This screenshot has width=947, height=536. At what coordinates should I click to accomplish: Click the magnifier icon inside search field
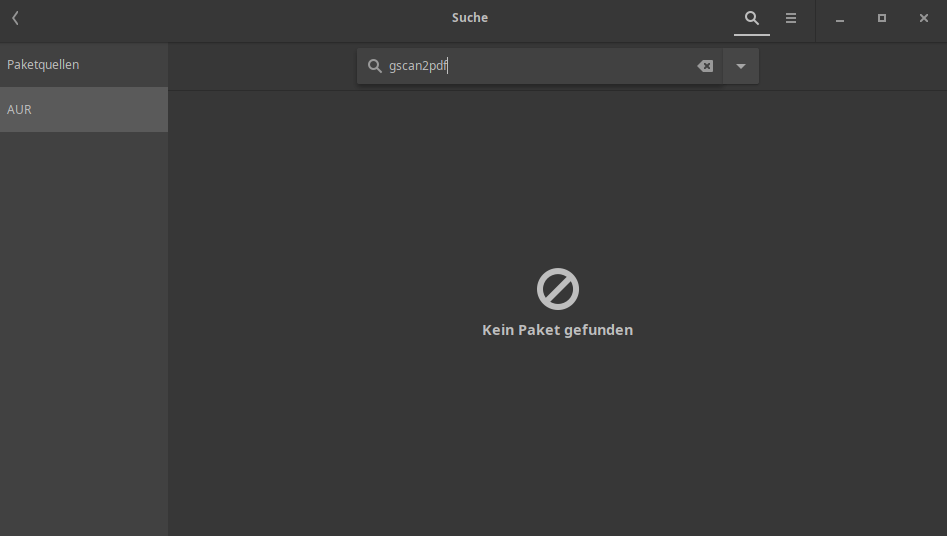tap(375, 66)
